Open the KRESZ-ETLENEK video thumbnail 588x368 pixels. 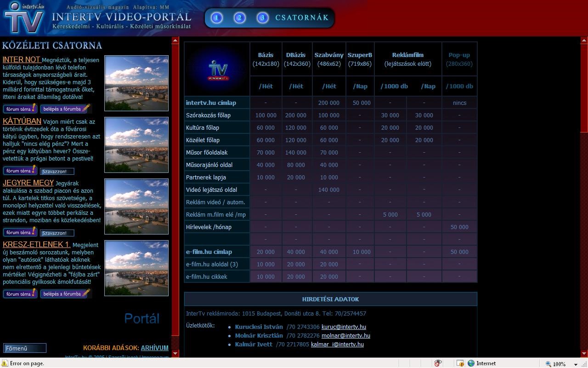(x=136, y=268)
